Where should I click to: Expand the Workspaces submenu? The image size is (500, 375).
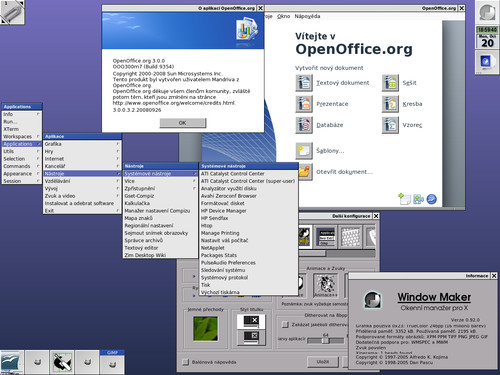pyautogui.click(x=22, y=136)
